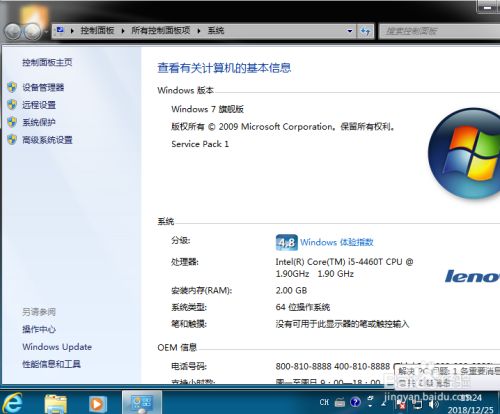This screenshot has height=414, width=500.
Task: Click the Service Pack 1 text
Action: (200, 144)
